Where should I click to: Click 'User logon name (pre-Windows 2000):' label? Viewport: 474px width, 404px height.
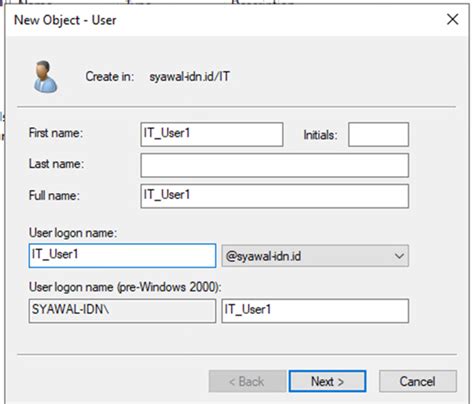click(125, 287)
